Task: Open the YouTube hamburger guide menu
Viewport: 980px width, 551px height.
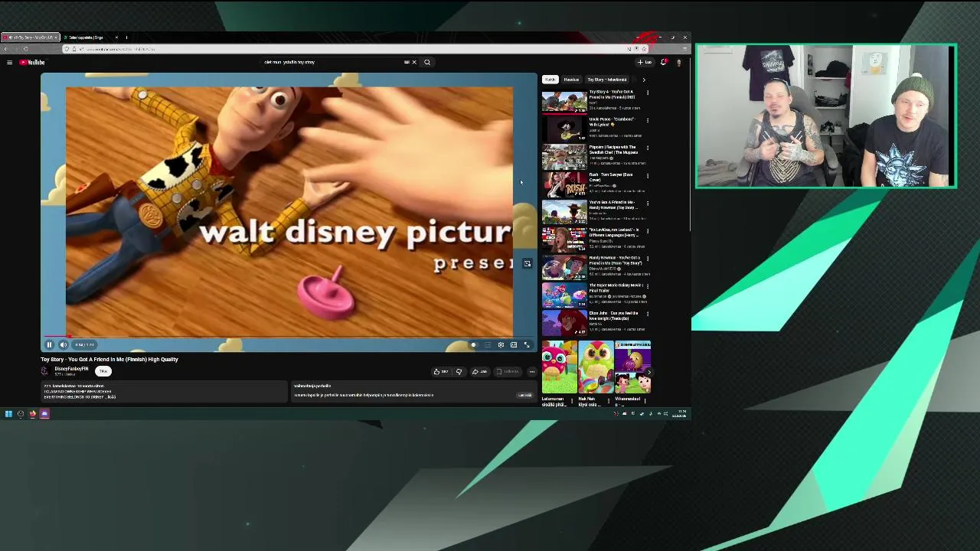Action: (x=9, y=62)
